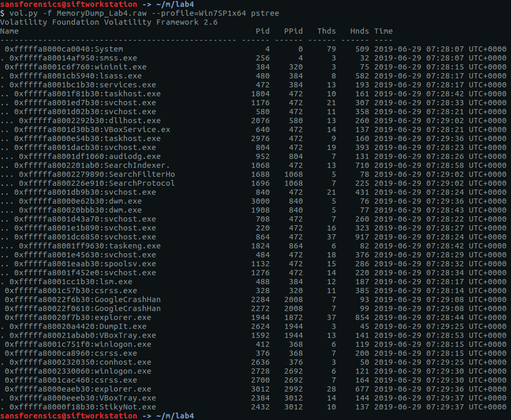The width and height of the screenshot is (511, 420).
Task: Select the VBoxService.ex process entry
Action: click(92, 129)
